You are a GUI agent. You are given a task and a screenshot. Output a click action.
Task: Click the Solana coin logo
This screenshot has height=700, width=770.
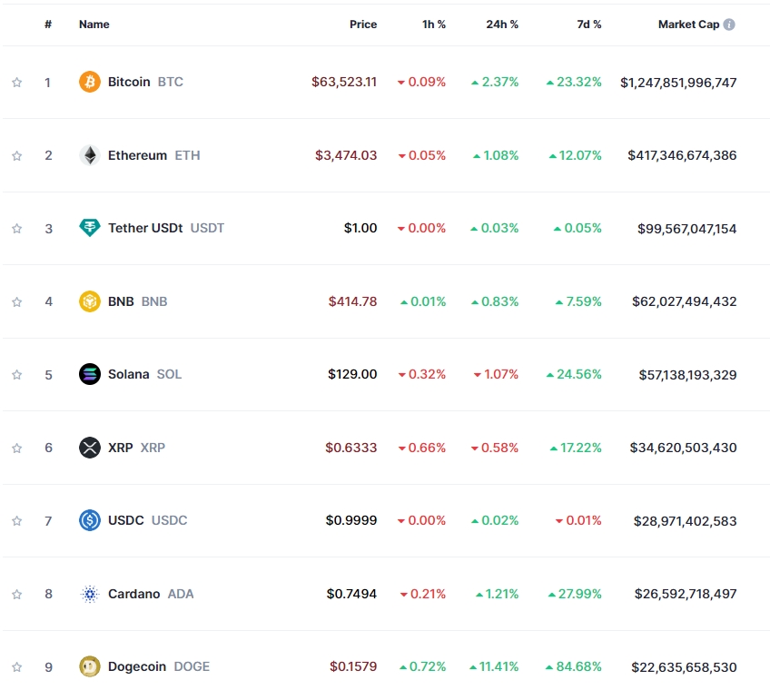pyautogui.click(x=90, y=374)
